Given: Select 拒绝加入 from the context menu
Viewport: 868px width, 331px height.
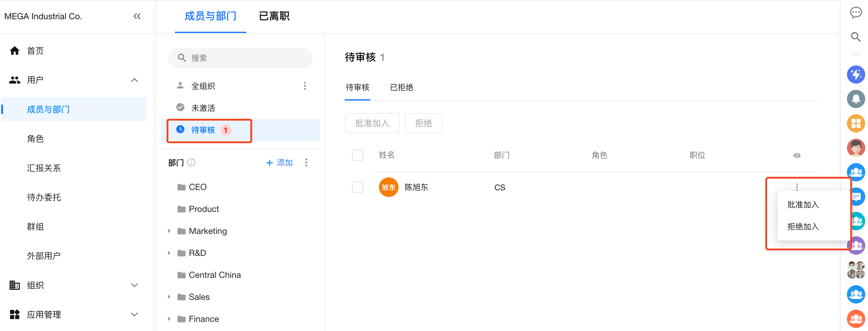Looking at the screenshot, I should pyautogui.click(x=803, y=227).
